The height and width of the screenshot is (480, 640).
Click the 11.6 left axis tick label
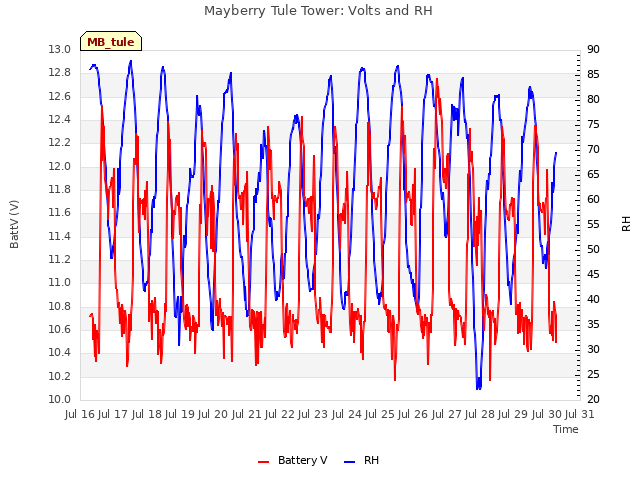coord(59,213)
